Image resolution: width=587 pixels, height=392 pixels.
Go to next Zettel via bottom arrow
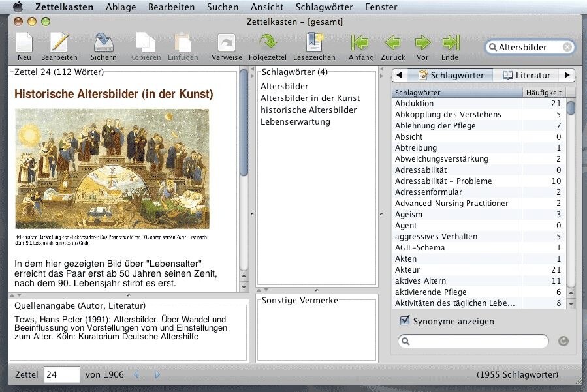pyautogui.click(x=157, y=374)
